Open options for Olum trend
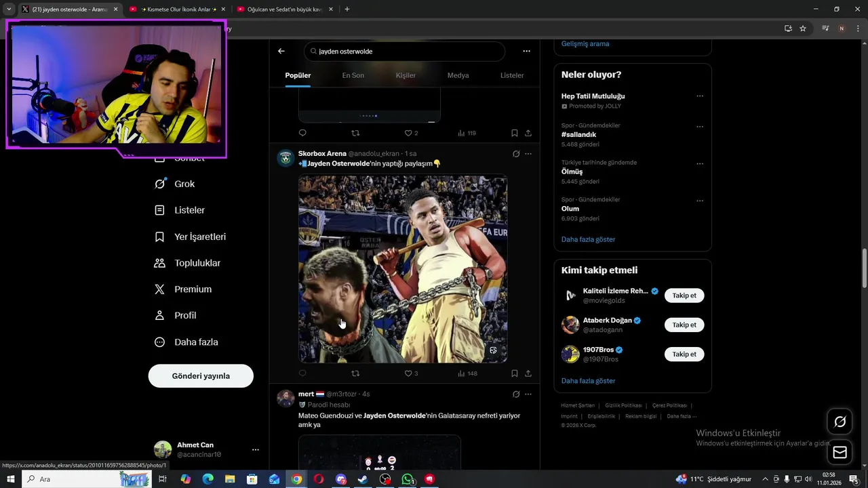 click(x=700, y=201)
